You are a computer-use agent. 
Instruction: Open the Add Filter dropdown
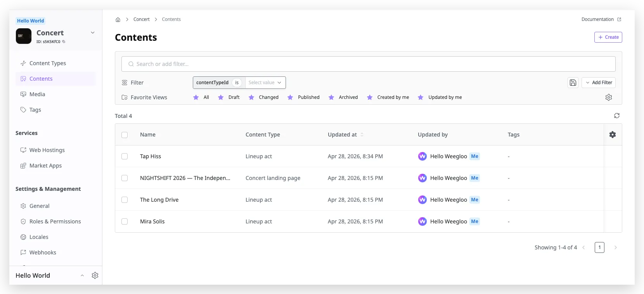point(599,83)
